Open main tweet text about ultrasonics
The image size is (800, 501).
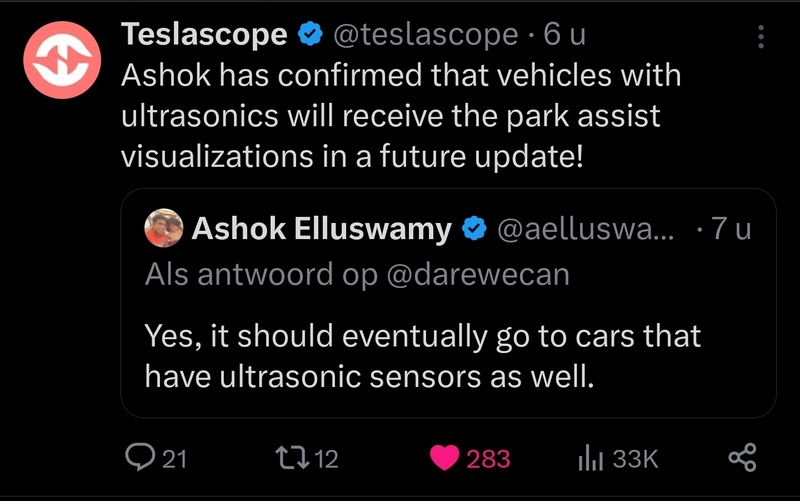[401, 115]
